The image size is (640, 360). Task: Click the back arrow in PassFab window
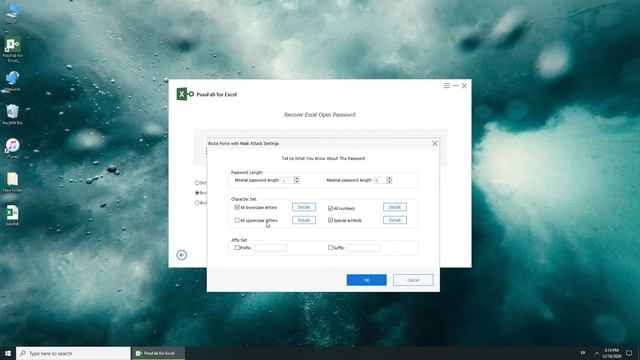182,255
